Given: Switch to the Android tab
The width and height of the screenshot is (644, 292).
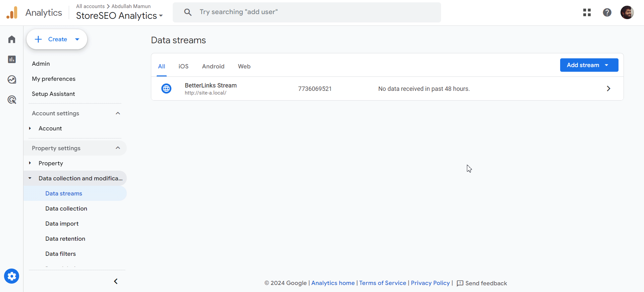Looking at the screenshot, I should click(213, 66).
